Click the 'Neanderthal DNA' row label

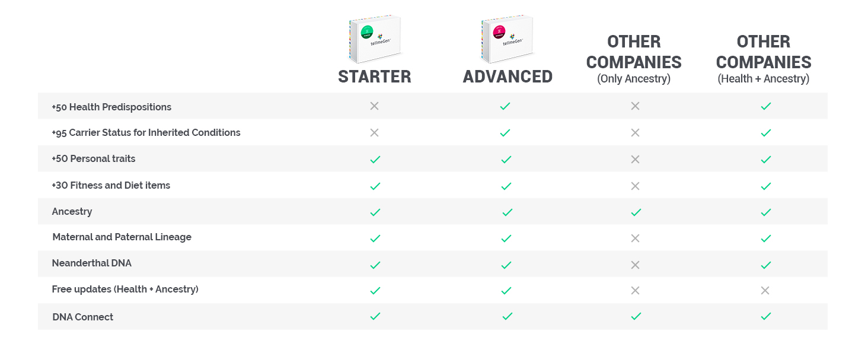click(x=91, y=263)
